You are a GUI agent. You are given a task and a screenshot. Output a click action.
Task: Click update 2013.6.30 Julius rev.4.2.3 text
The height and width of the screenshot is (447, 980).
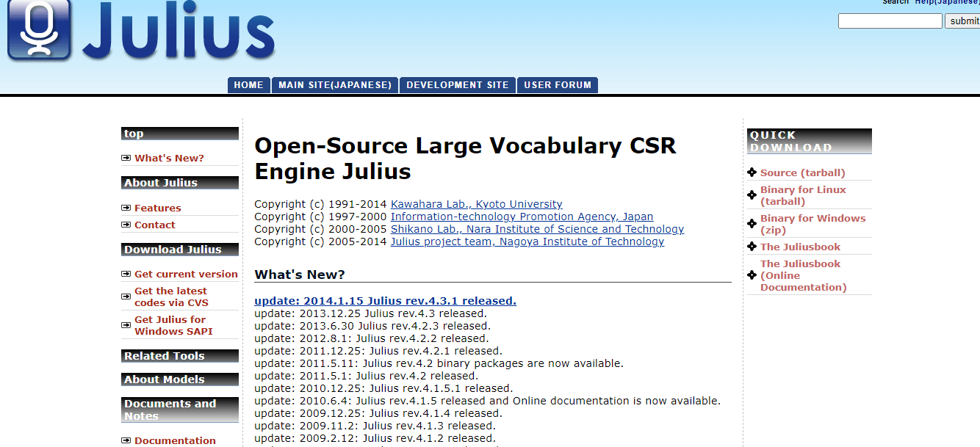coord(372,326)
